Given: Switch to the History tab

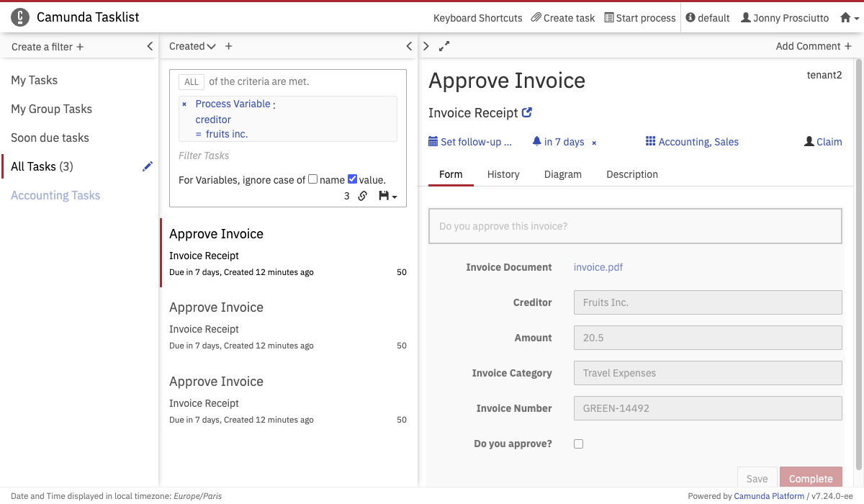Looking at the screenshot, I should coord(503,174).
